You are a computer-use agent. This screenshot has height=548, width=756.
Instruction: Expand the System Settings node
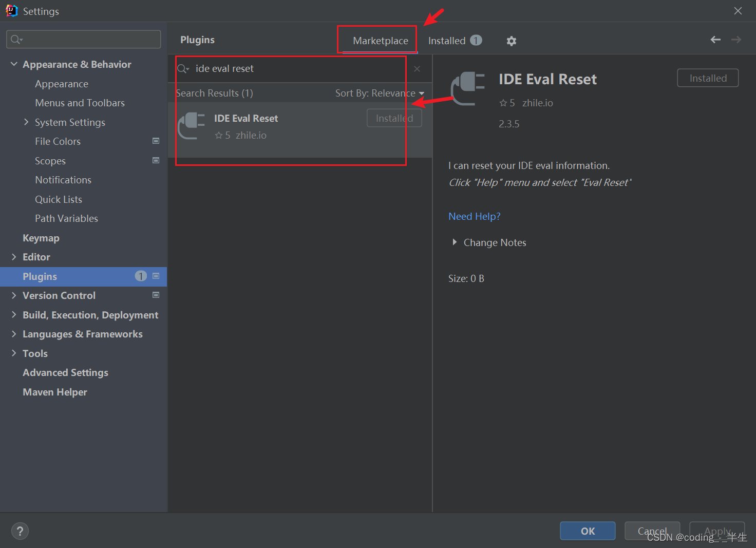click(x=26, y=122)
